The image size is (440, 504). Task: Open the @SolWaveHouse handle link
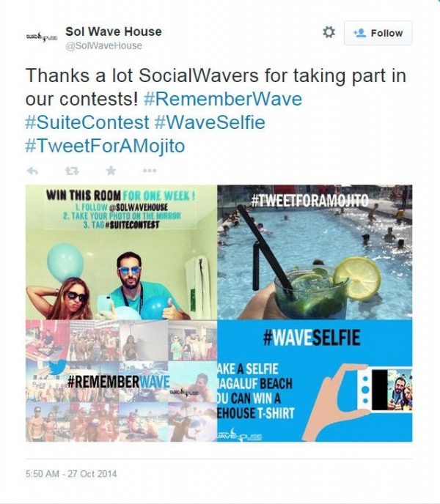point(103,45)
